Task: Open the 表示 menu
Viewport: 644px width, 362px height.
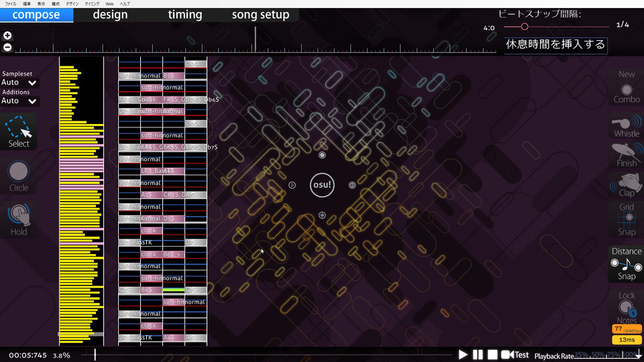Action: (41, 4)
